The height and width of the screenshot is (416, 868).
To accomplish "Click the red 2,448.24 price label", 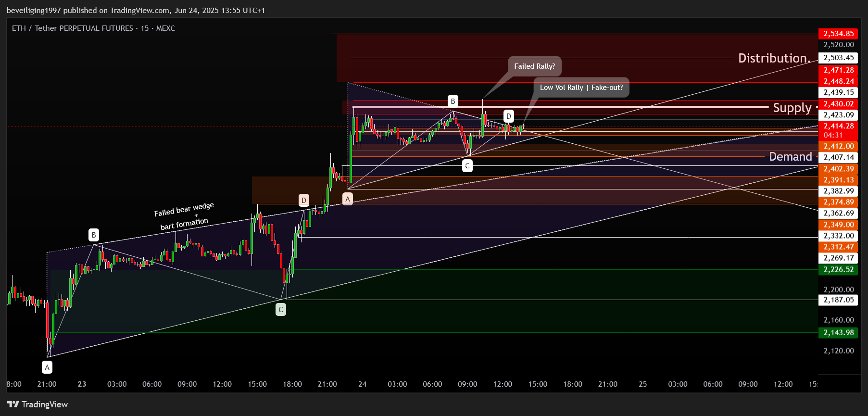I will point(838,81).
